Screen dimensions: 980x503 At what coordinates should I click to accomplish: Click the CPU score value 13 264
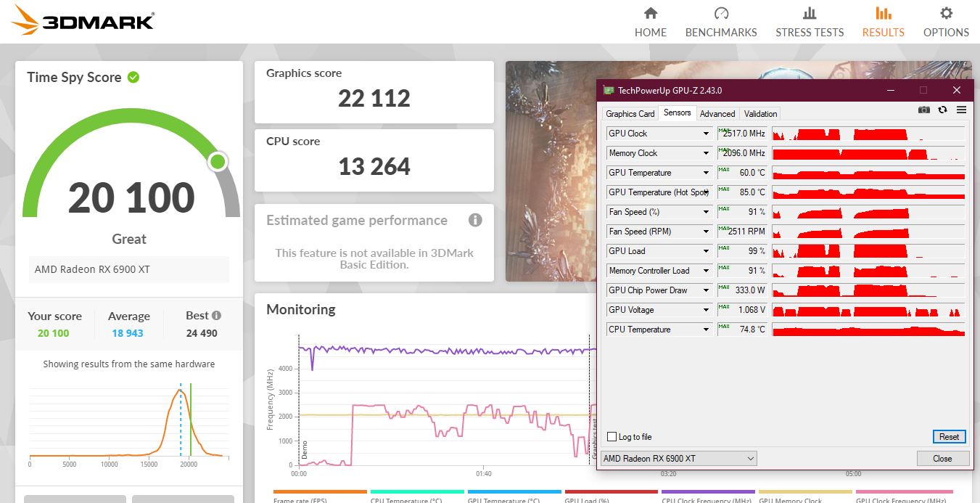(x=374, y=166)
